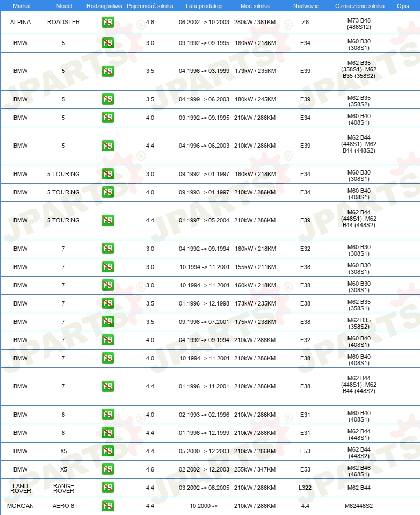Click the petrol fuel icon in the ALPINA ROADSTER row
This screenshot has height=515, width=420.
pos(108,23)
